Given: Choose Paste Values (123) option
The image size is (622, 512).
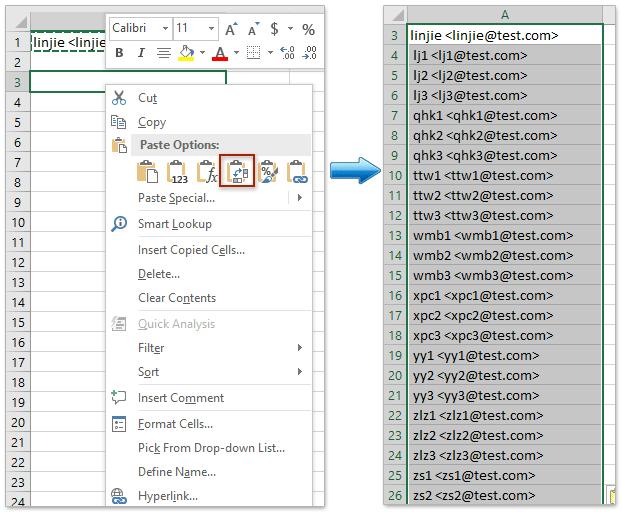Looking at the screenshot, I should [x=178, y=172].
